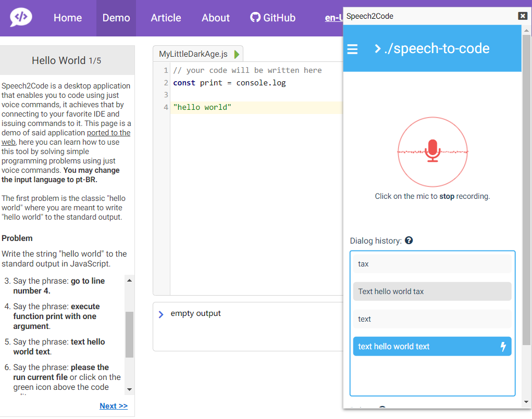Select the Demo nav item

click(116, 18)
